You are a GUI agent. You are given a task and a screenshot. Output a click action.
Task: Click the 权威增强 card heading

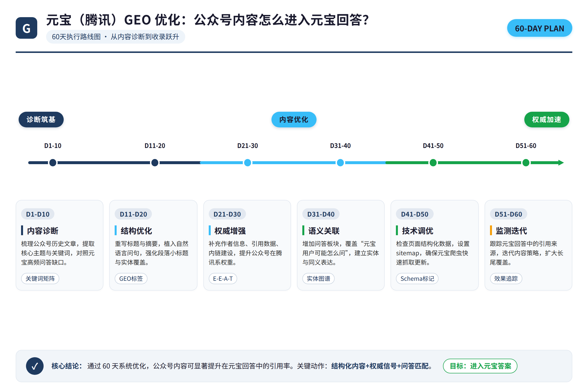click(x=230, y=231)
